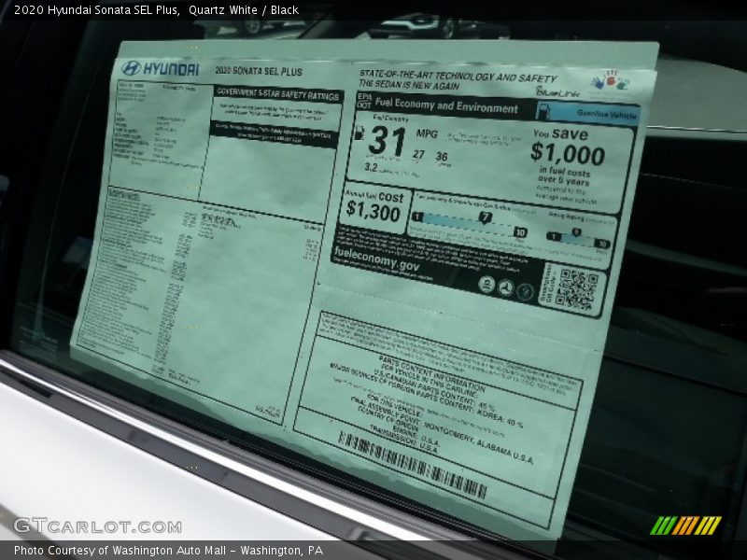
Task: Click the fuel economy rating marker 7
Action: coord(485,218)
